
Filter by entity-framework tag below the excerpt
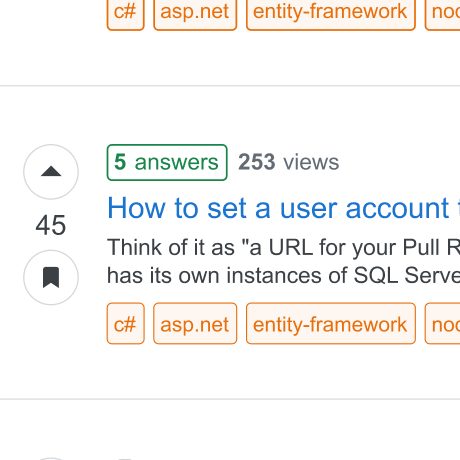pyautogui.click(x=331, y=323)
